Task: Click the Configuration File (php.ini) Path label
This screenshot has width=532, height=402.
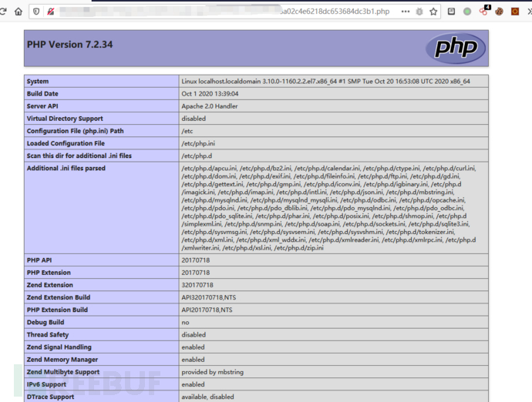Action: pos(75,131)
